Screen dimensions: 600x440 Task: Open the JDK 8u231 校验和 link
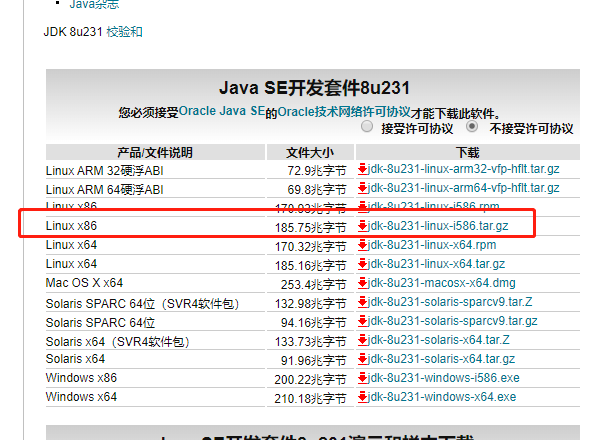(124, 32)
